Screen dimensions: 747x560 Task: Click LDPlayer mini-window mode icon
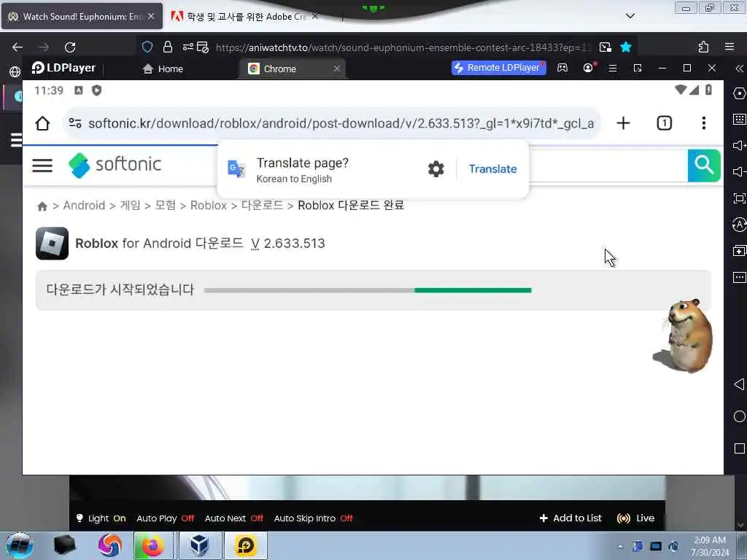click(x=638, y=69)
